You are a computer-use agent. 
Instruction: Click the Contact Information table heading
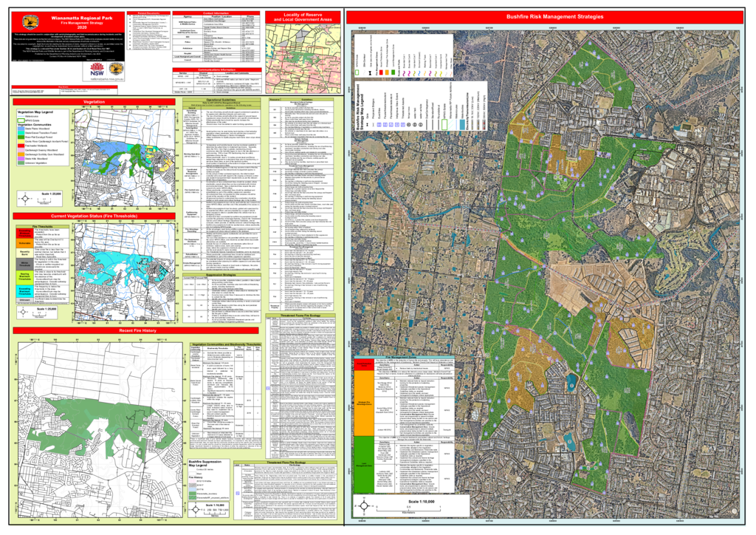coord(216,13)
